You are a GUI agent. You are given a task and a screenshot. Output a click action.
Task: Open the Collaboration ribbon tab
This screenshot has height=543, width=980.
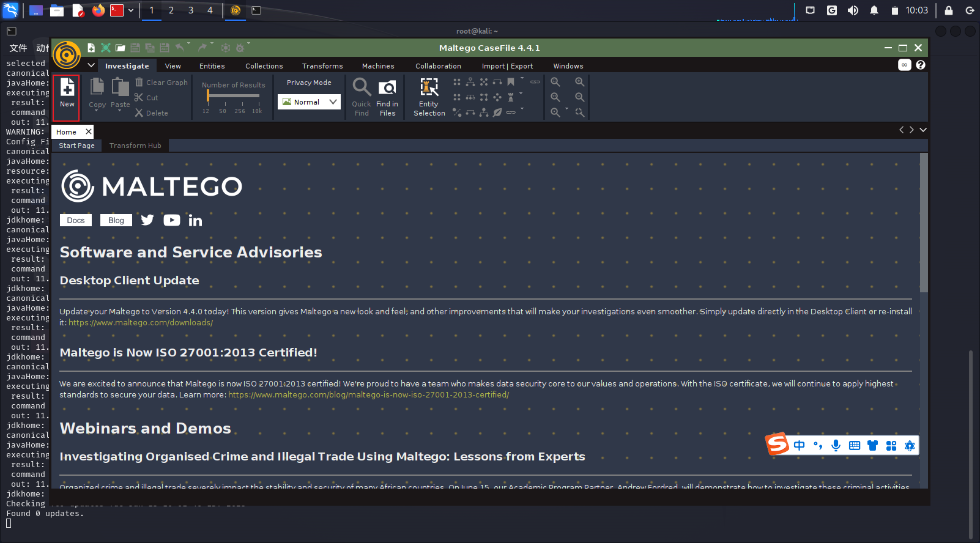tap(438, 66)
